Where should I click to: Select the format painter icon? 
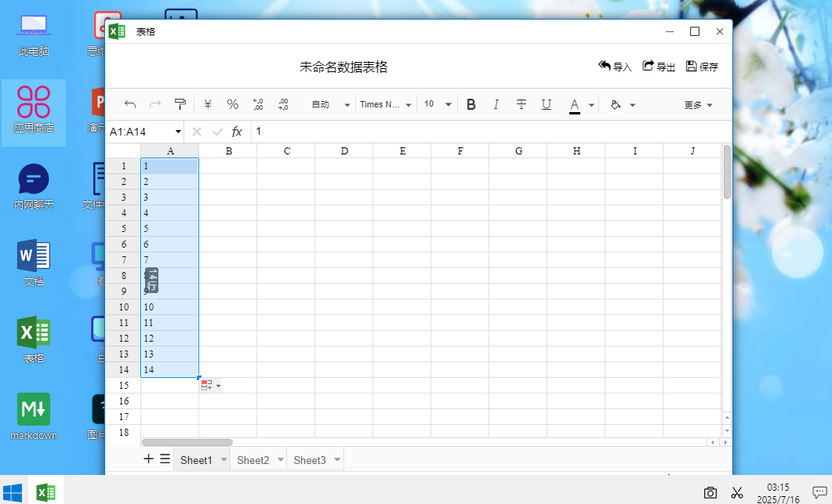(180, 104)
